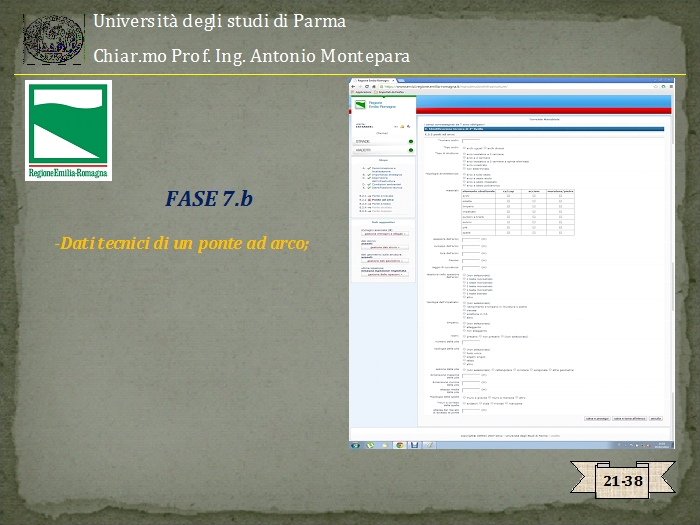Image resolution: width=700 pixels, height=525 pixels.
Task: Click the 'larghezza dell'arco' input field
Action: point(471,246)
